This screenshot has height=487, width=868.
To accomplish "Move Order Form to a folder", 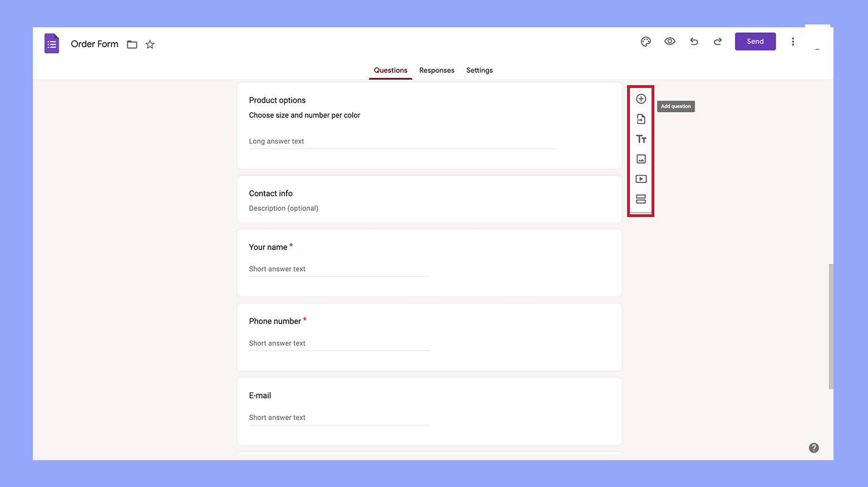I will click(x=131, y=44).
